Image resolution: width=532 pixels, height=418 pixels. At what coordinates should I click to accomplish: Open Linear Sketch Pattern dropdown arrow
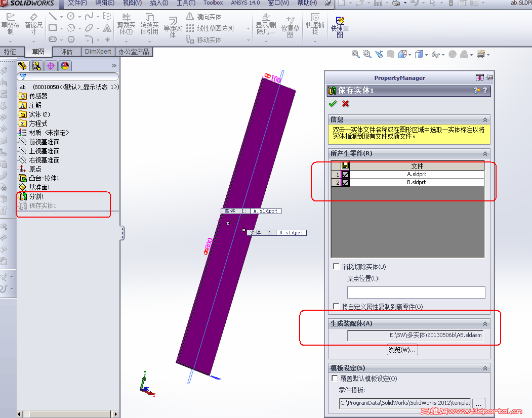tap(249, 28)
